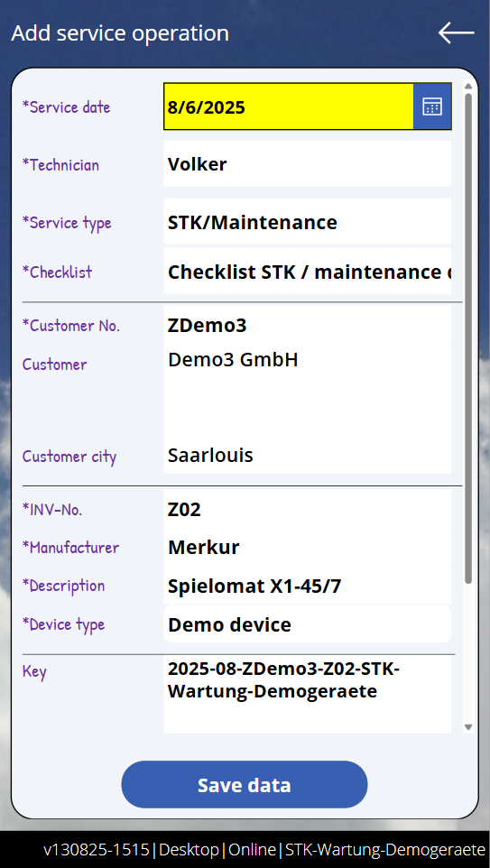Open the Technician field showing Volker
The height and width of the screenshot is (868, 490).
pyautogui.click(x=308, y=164)
